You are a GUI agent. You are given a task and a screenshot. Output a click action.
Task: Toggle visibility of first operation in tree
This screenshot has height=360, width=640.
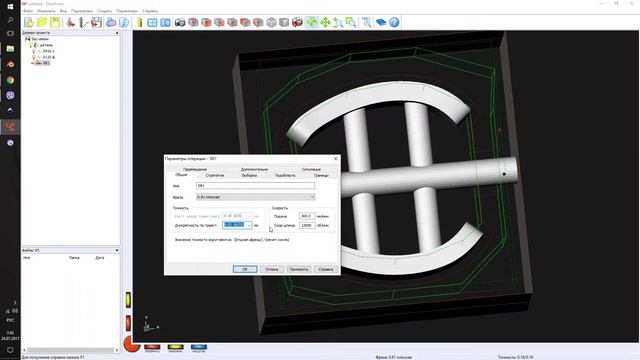(x=33, y=51)
